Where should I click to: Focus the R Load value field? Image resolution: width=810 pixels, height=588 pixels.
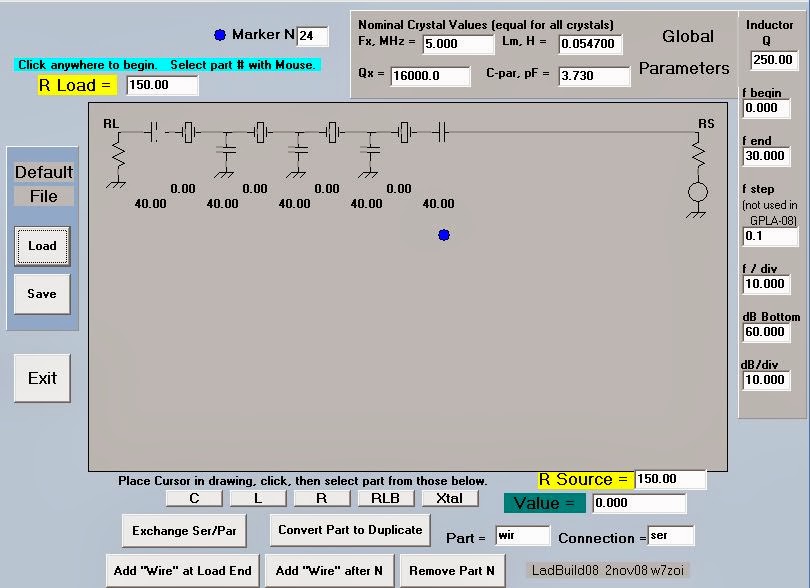(162, 85)
